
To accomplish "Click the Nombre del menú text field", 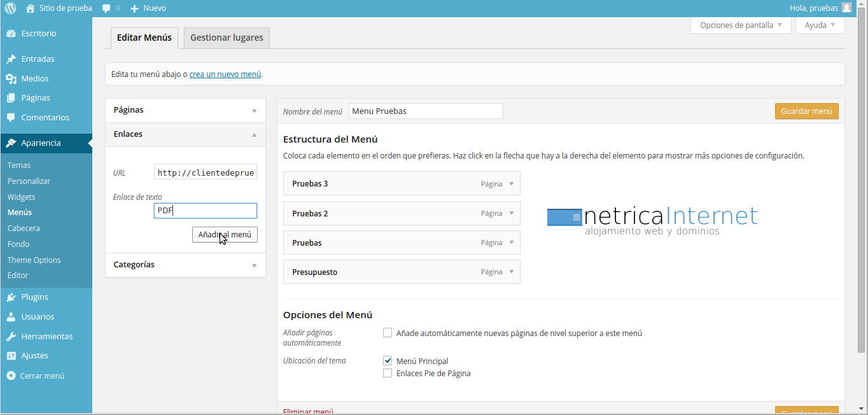I will point(426,111).
